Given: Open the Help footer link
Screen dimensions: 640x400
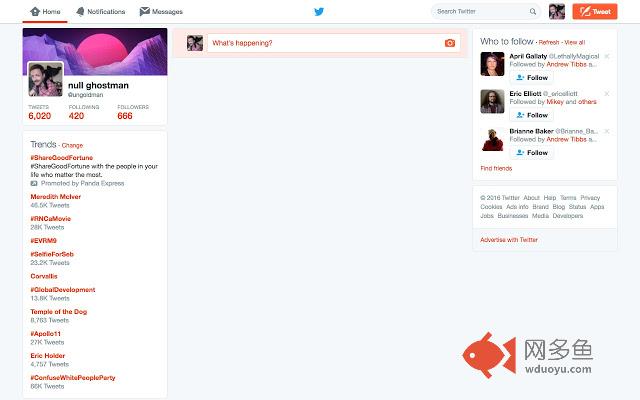Looking at the screenshot, I should click(x=550, y=198).
